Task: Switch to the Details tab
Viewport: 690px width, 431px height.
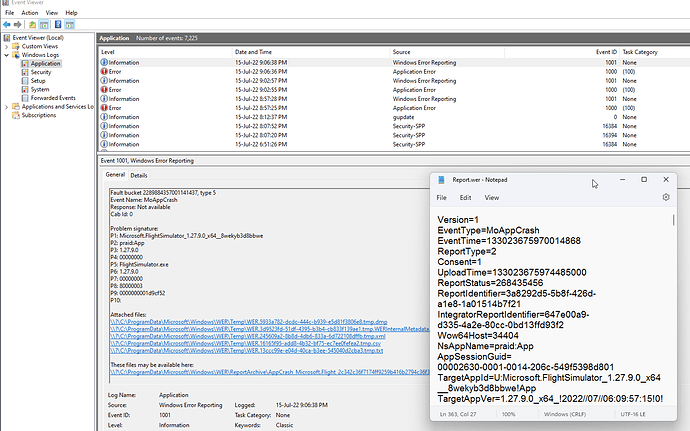Action: pos(139,175)
